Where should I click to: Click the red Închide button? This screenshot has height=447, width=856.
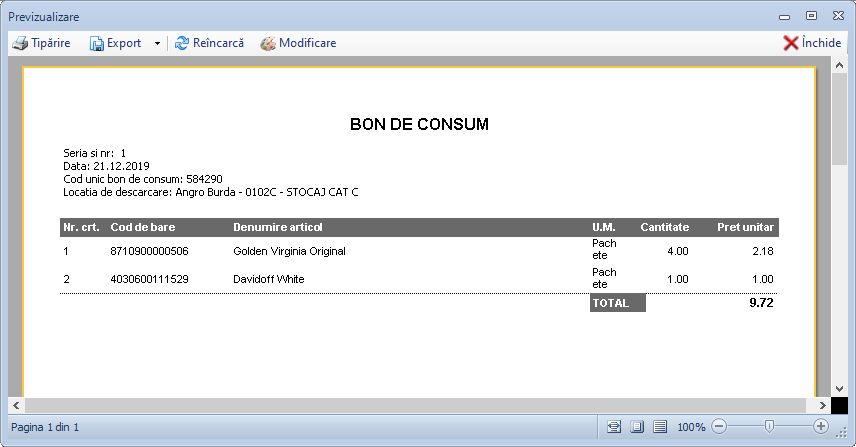pos(811,44)
